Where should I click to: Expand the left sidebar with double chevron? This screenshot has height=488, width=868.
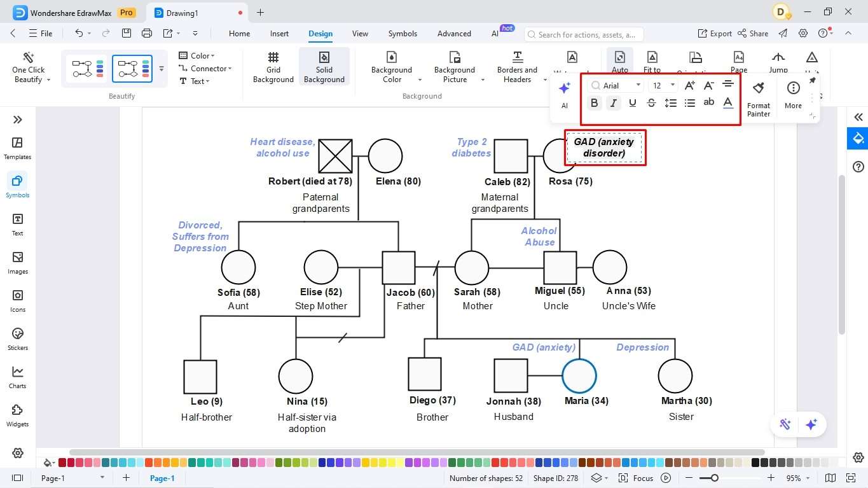tap(17, 120)
